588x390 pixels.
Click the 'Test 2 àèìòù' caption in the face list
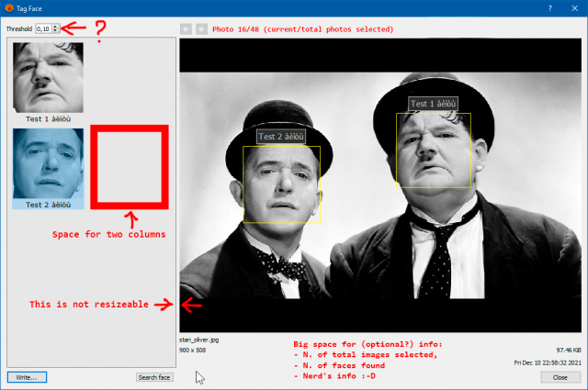[48, 205]
